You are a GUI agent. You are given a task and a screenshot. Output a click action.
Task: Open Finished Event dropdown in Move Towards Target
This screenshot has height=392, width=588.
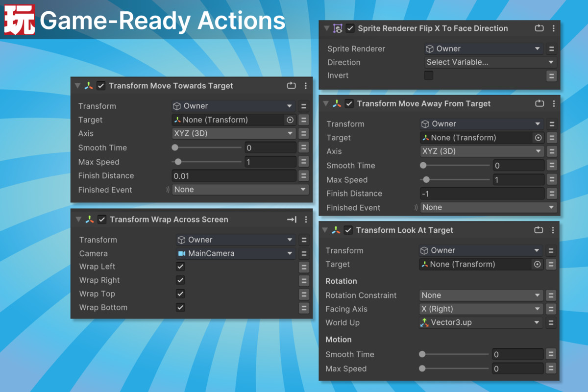click(240, 190)
